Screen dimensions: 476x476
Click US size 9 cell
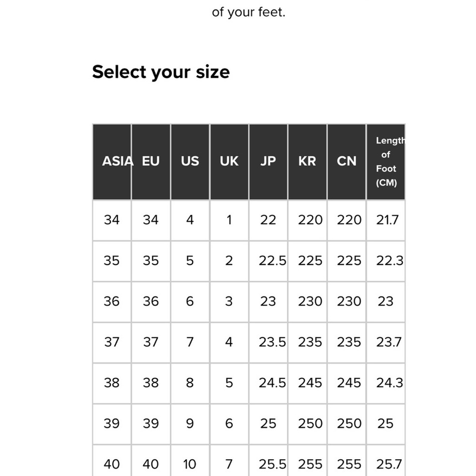pos(190,424)
